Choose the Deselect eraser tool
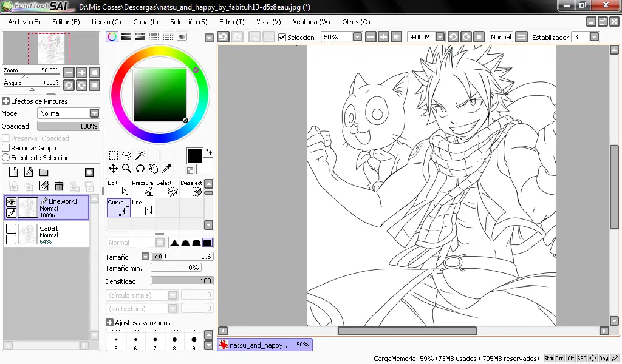Viewport: 622px width, 364px height. point(191,188)
